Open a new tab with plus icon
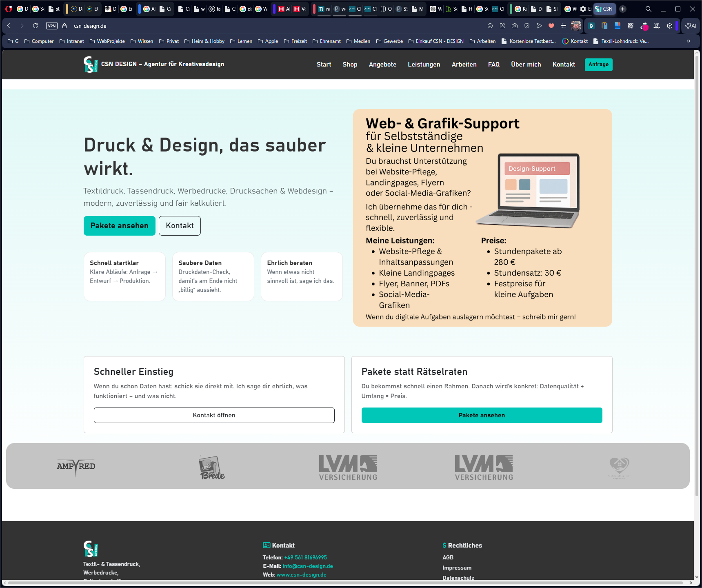 pyautogui.click(x=623, y=9)
